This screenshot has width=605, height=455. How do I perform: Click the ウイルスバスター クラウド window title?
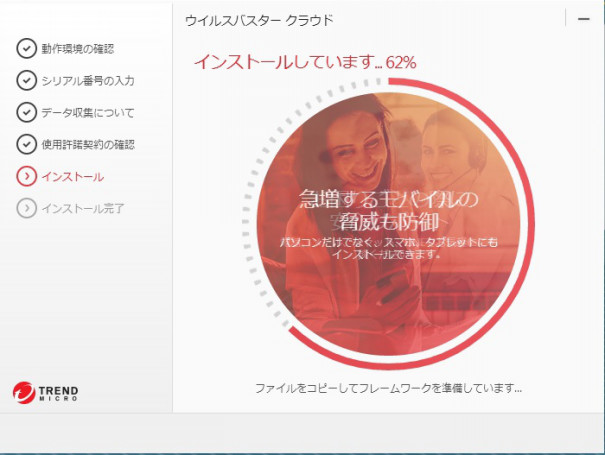(259, 20)
